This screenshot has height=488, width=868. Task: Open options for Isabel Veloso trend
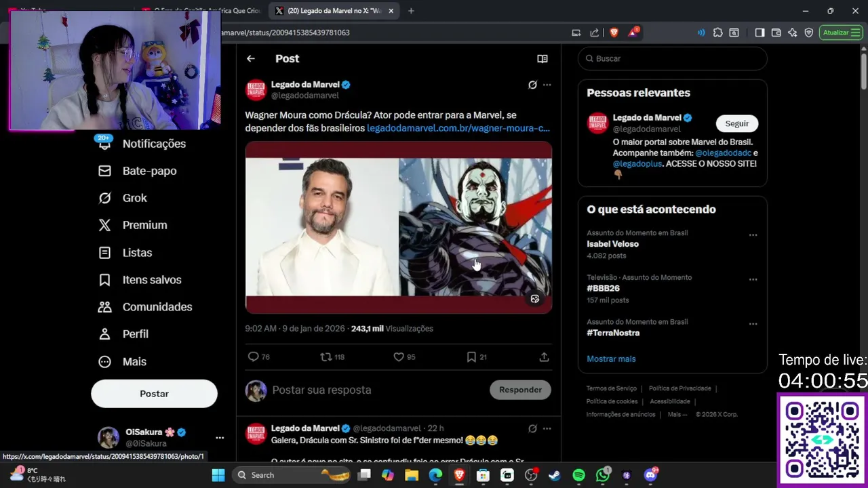[753, 235]
